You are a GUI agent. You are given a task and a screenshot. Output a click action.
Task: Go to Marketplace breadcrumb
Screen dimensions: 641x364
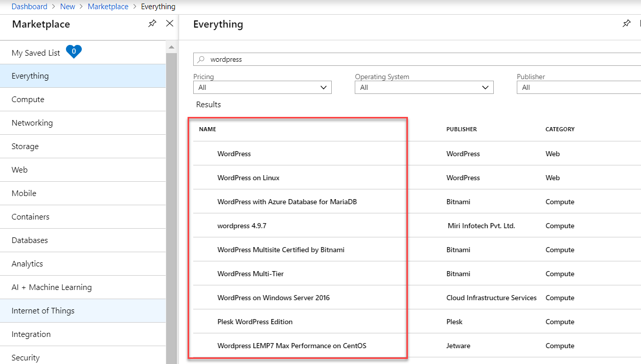[x=108, y=7]
